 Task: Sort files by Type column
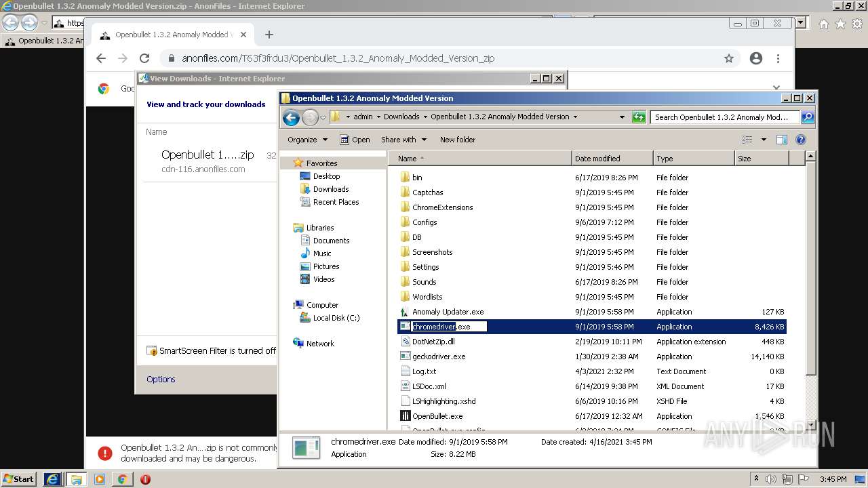pyautogui.click(x=694, y=159)
